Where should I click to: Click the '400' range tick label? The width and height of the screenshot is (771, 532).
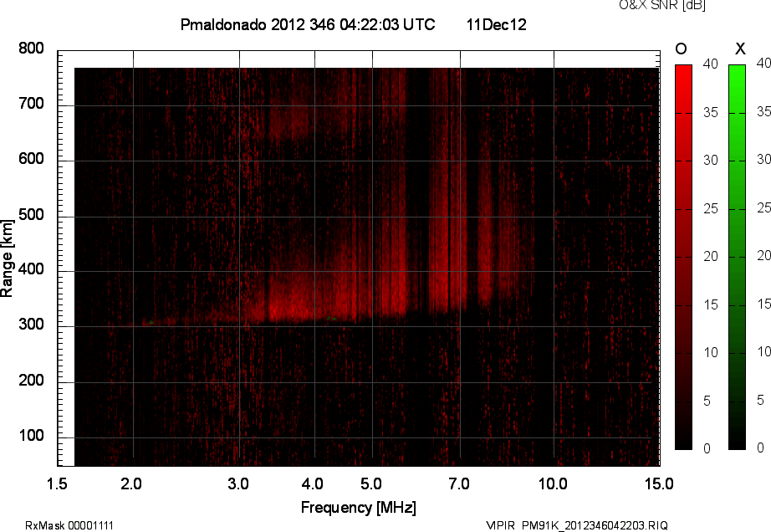tap(31, 269)
